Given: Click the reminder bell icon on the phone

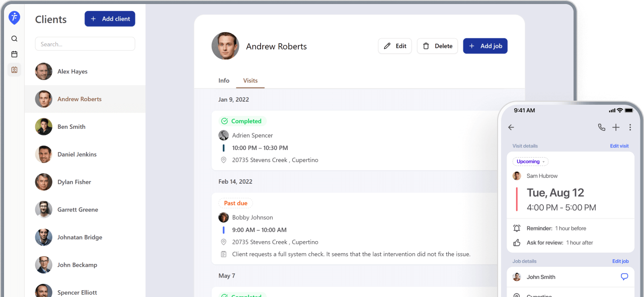Looking at the screenshot, I should coord(516,228).
